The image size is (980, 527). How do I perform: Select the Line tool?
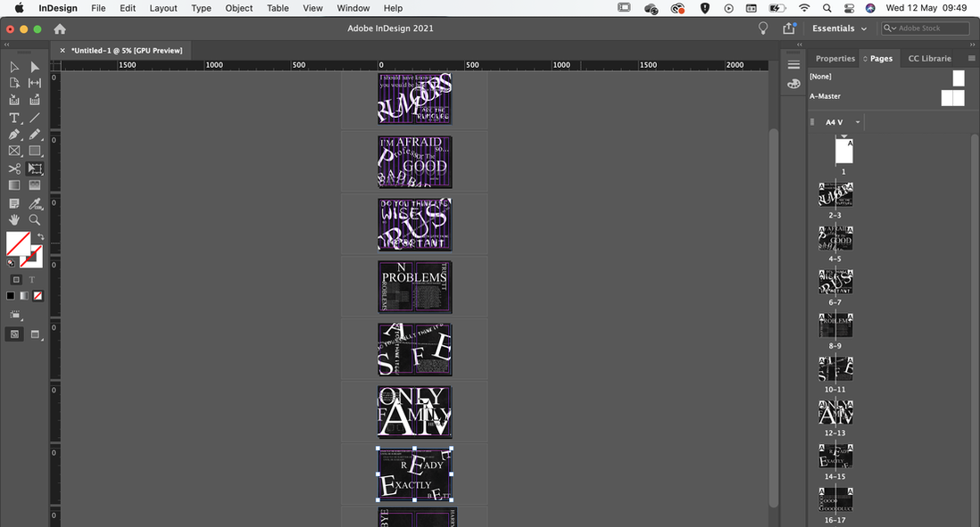pyautogui.click(x=35, y=118)
